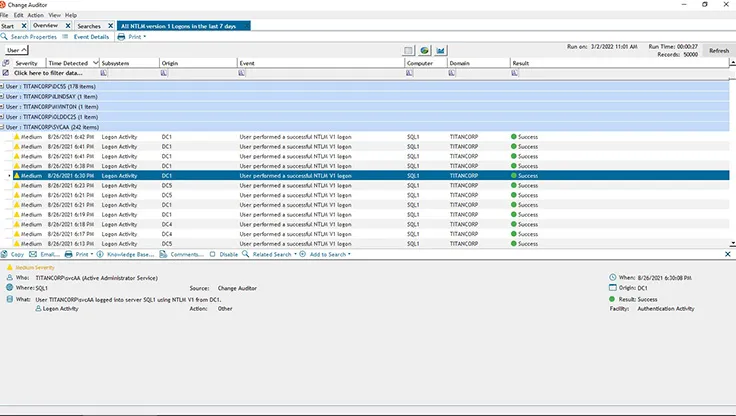Click Origin column filter icon
The image size is (736, 416).
(164, 73)
